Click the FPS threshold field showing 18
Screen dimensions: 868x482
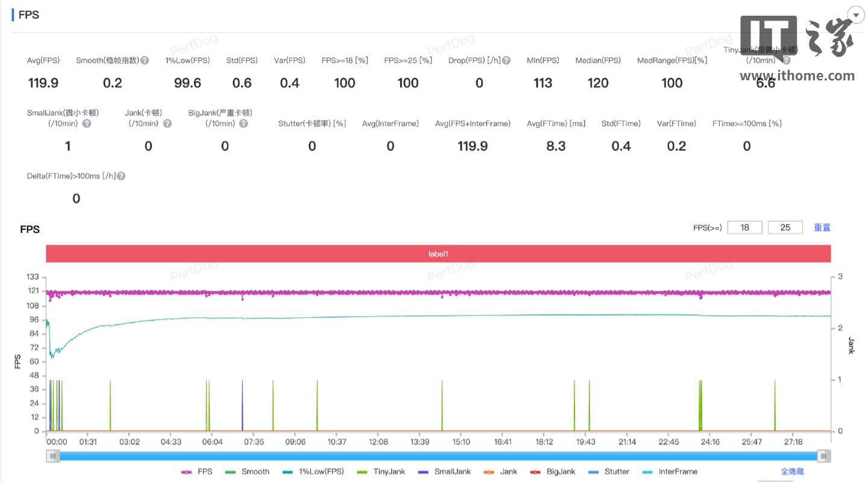[x=744, y=227]
